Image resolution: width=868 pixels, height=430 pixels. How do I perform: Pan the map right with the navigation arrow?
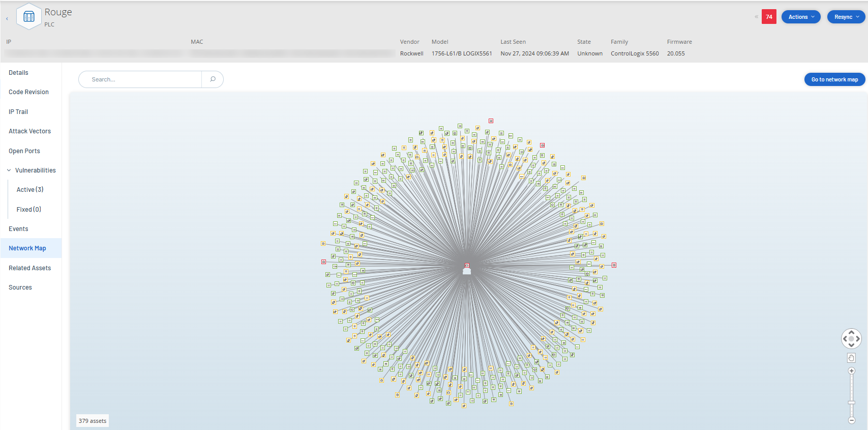tap(858, 338)
